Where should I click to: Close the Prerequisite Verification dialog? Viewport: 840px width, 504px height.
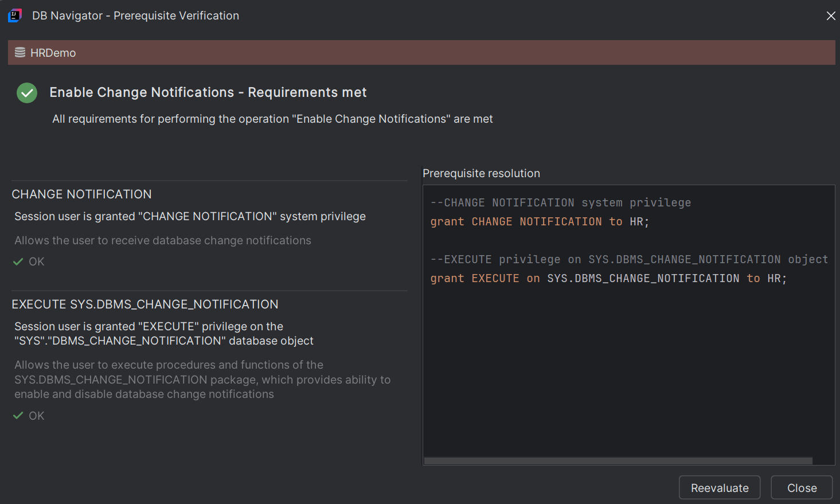click(831, 15)
